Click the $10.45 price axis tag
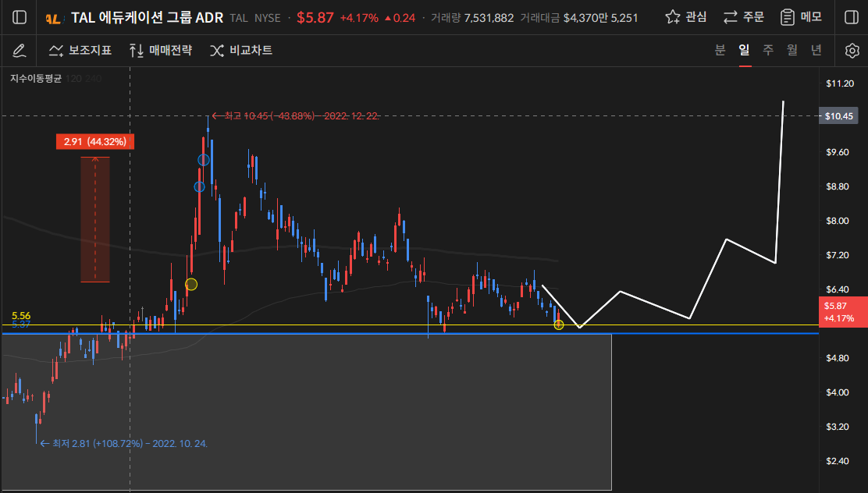Screen dimensions: 868x493 (x=838, y=116)
